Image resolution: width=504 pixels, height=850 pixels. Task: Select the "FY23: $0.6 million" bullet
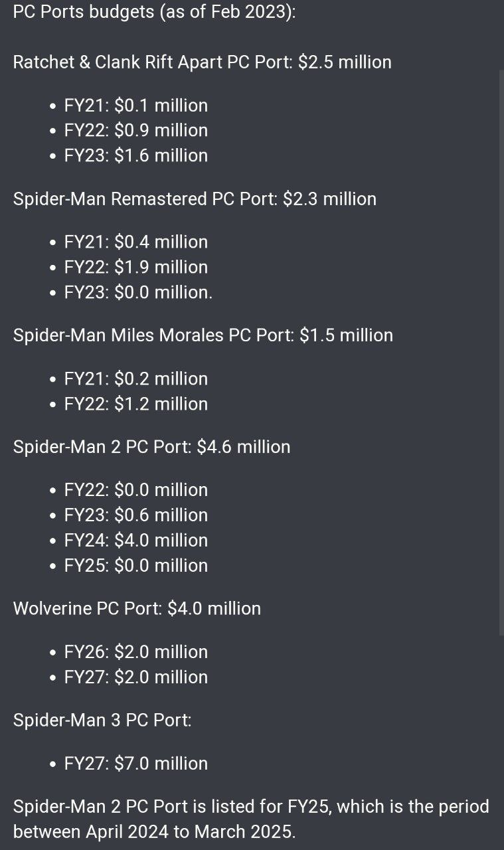pyautogui.click(x=135, y=515)
